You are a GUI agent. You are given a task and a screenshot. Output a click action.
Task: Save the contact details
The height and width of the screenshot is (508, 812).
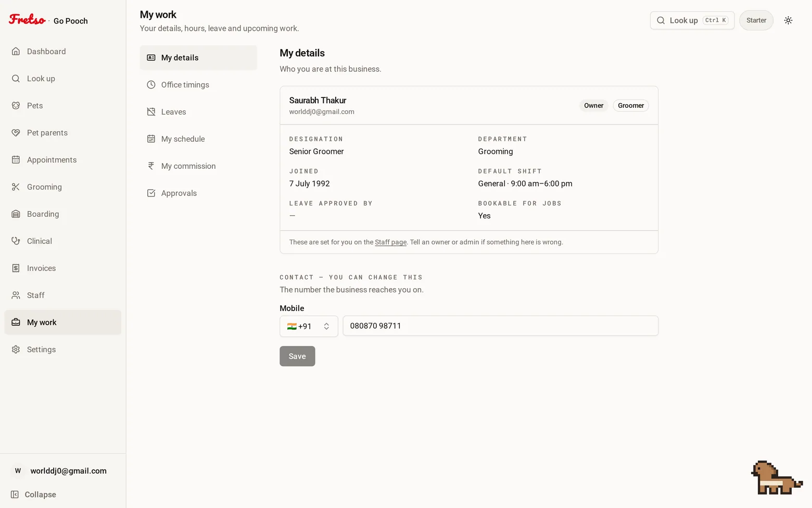point(297,356)
